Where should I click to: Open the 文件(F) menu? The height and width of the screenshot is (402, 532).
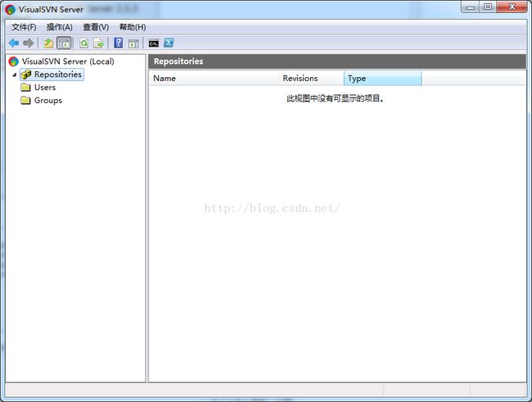[x=24, y=27]
